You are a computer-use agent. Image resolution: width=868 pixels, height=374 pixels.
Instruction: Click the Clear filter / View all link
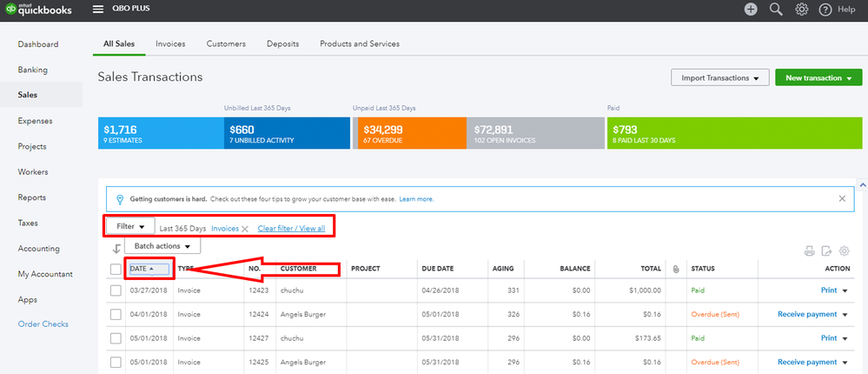tap(291, 229)
